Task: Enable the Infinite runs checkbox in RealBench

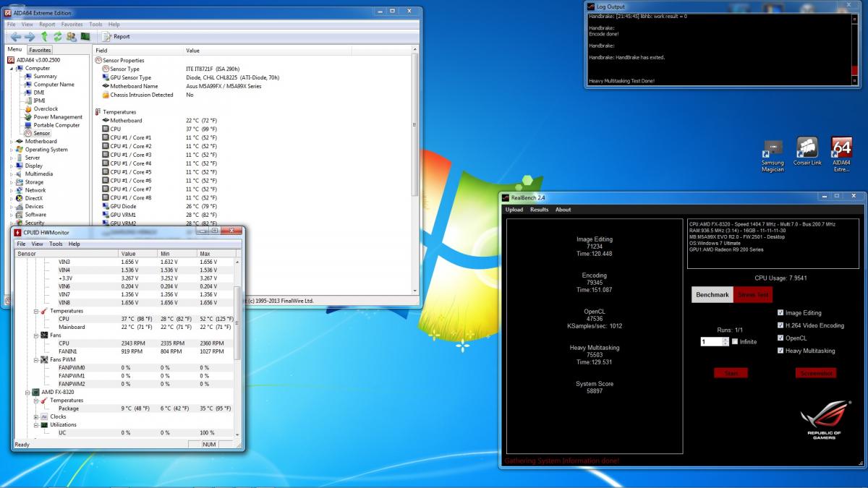Action: [x=735, y=341]
